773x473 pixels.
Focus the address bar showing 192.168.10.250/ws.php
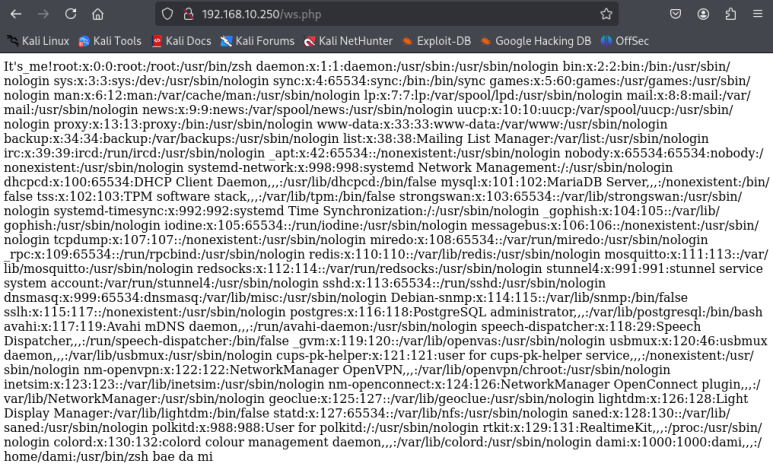tap(385, 14)
